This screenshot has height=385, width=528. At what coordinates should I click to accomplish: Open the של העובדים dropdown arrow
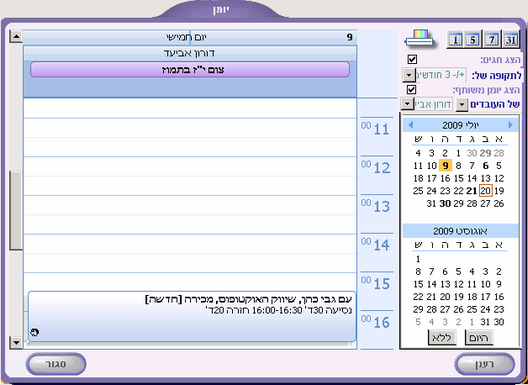(x=462, y=105)
